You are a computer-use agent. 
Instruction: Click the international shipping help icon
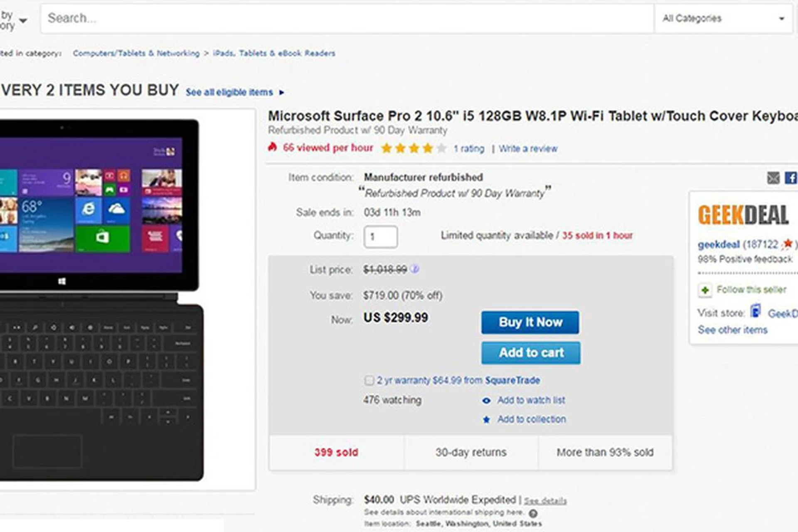point(533,513)
